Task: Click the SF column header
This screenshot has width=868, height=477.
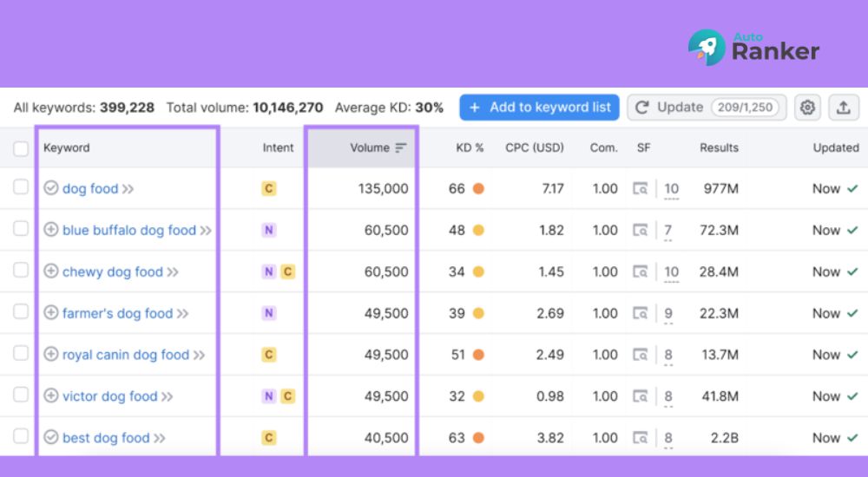Action: [x=643, y=147]
